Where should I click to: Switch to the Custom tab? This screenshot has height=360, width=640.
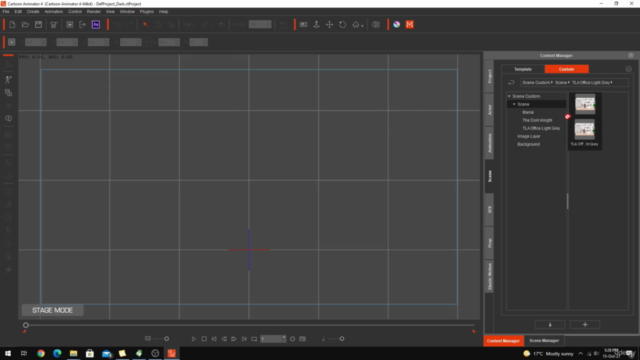(567, 69)
